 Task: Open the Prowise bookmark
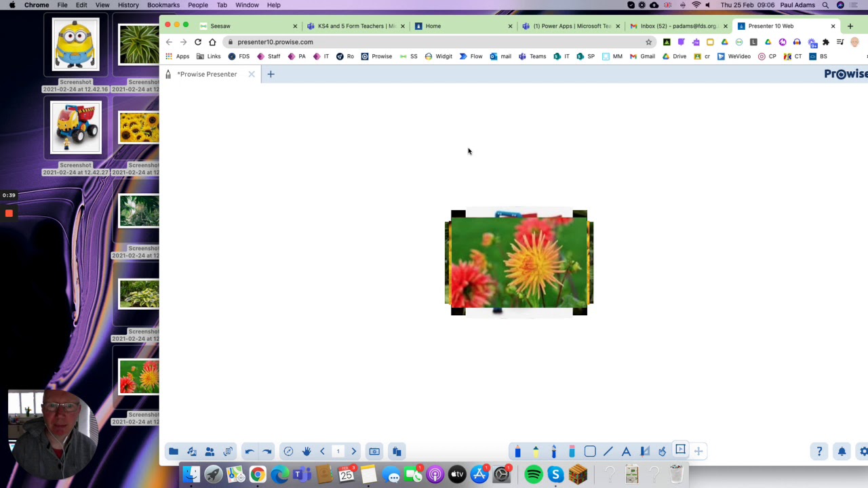376,56
